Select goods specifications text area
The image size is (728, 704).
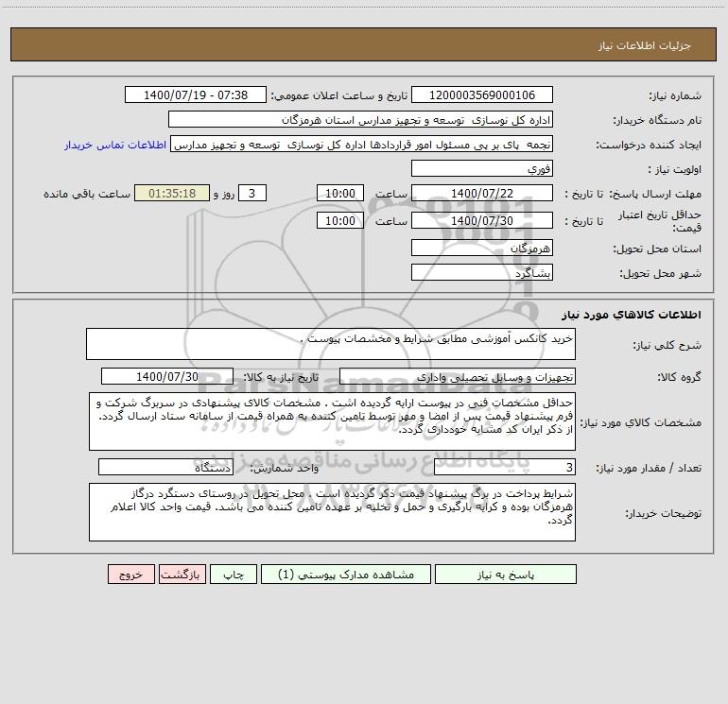pyautogui.click(x=332, y=421)
